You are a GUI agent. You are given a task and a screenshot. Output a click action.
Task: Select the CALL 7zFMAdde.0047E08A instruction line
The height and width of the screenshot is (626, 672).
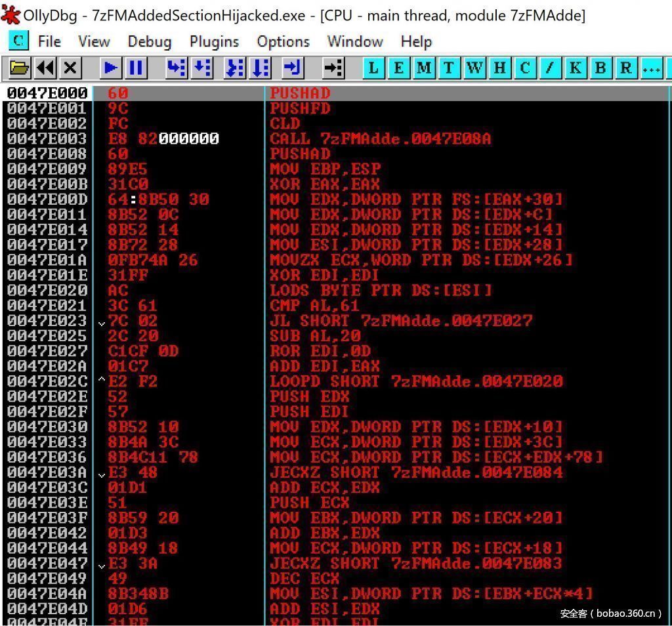coord(380,138)
